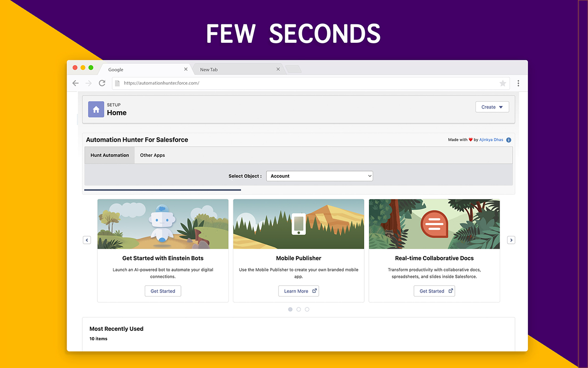Click the Most Recently Used heading
588x368 pixels.
[x=117, y=329]
